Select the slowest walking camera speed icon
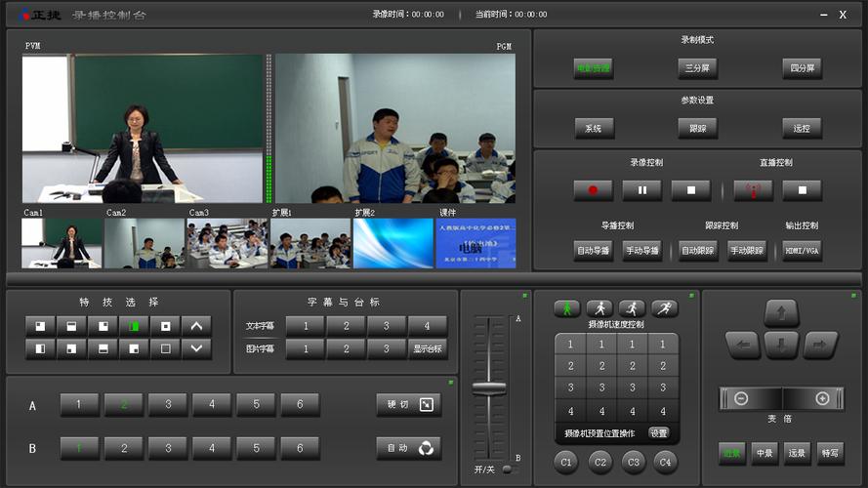The width and height of the screenshot is (868, 488). pos(567,308)
